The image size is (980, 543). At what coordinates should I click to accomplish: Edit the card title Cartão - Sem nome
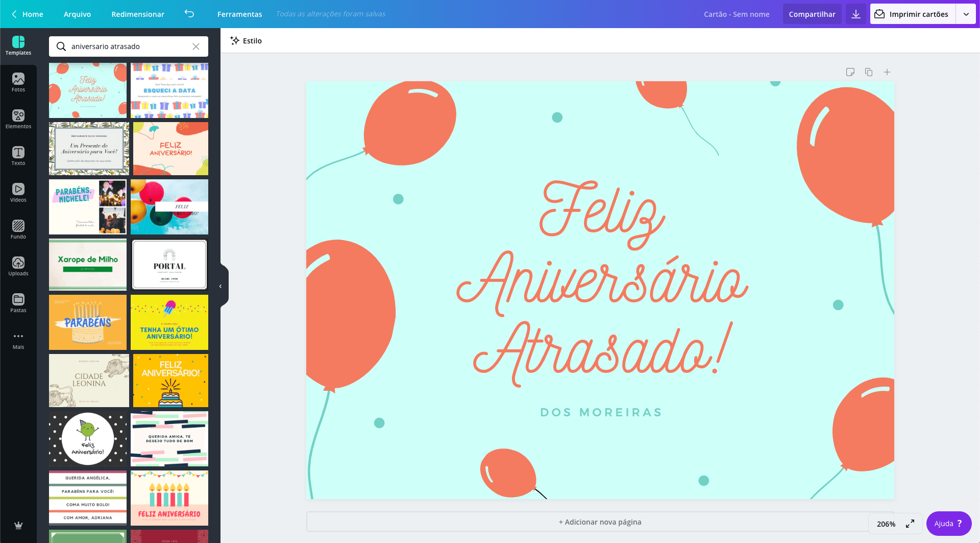click(x=737, y=14)
